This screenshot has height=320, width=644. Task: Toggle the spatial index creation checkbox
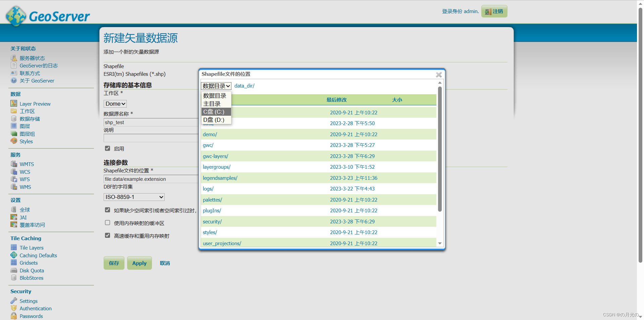click(x=107, y=210)
